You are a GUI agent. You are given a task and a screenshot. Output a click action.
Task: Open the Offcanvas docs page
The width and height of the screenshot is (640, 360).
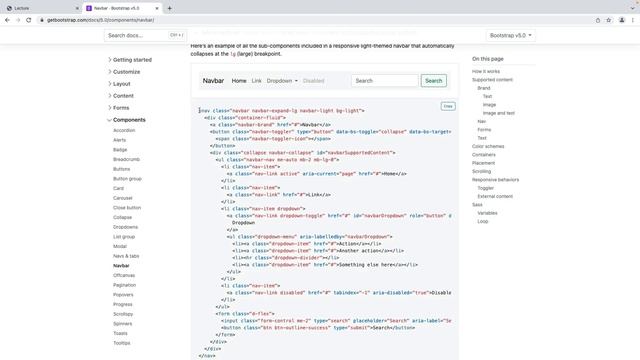124,276
